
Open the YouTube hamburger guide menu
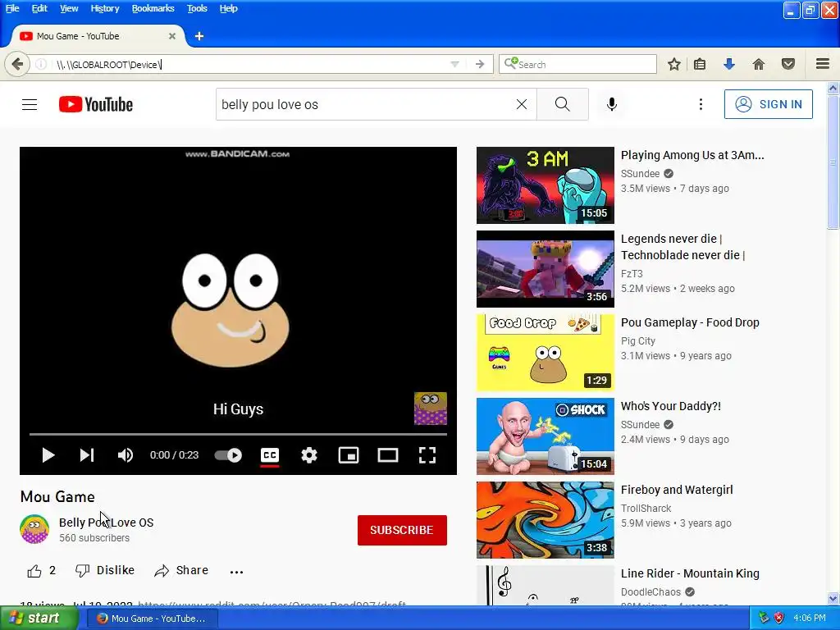tap(30, 104)
